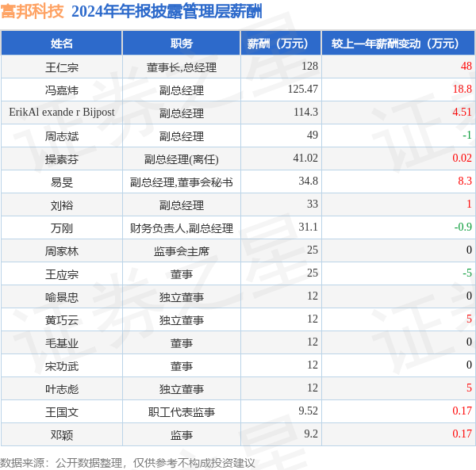Select the name 周志斌
Image resolution: width=476 pixels, height=470 pixels.
pos(62,136)
